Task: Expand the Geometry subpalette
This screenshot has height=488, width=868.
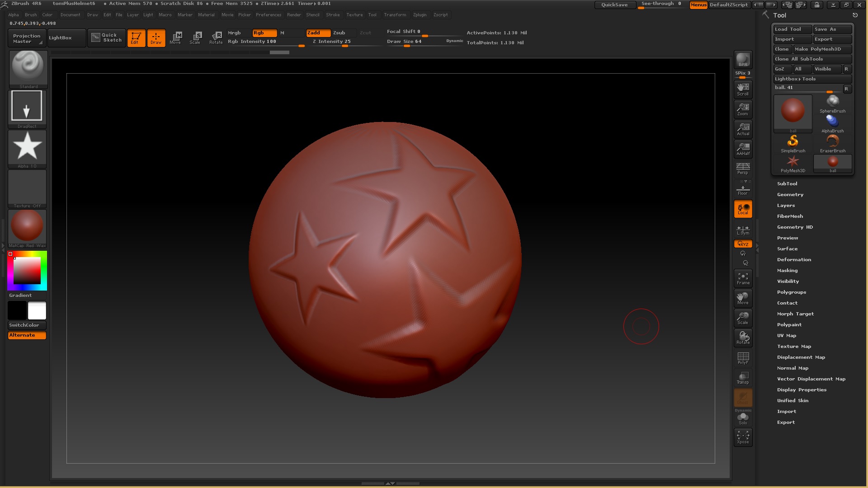Action: pos(790,195)
